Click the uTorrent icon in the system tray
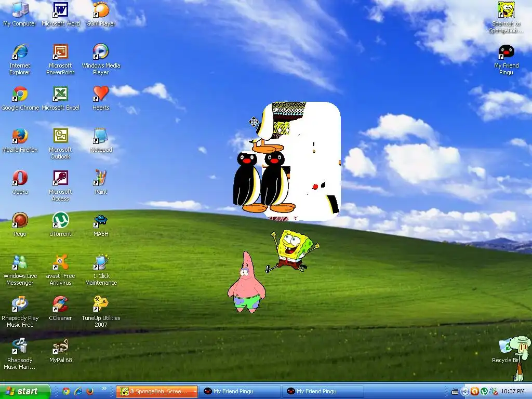Viewport: 532px width, 399px height. coord(484,392)
